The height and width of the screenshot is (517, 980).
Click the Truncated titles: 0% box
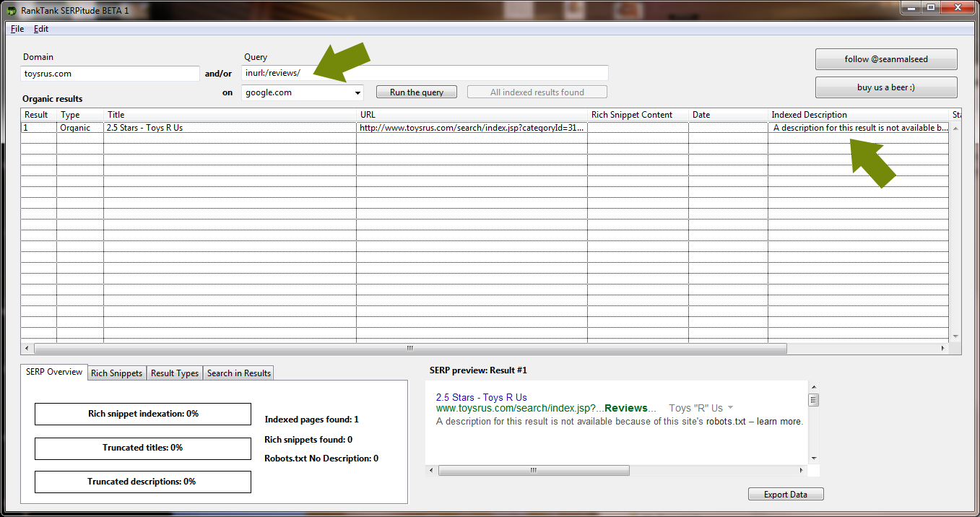point(143,448)
